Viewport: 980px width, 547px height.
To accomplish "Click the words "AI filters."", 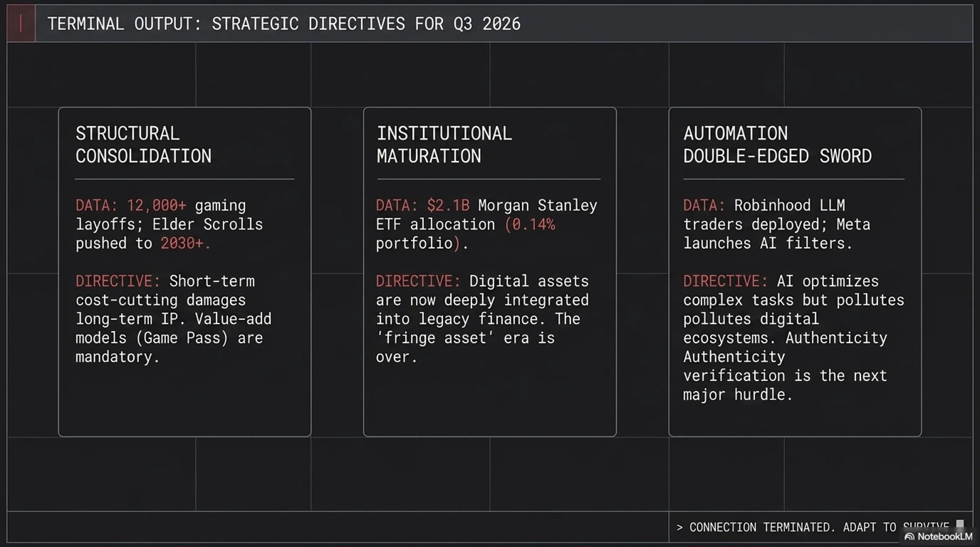I will click(x=807, y=244).
